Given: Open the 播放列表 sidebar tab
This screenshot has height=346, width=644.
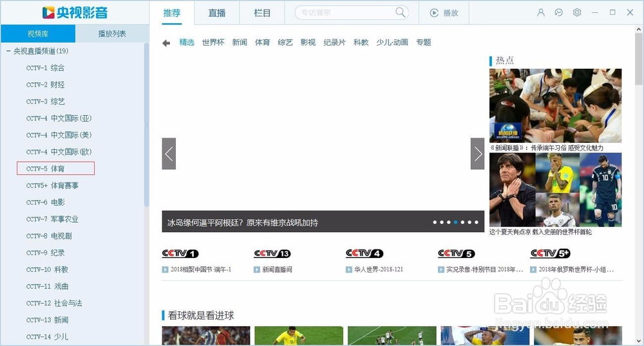Looking at the screenshot, I should (112, 33).
